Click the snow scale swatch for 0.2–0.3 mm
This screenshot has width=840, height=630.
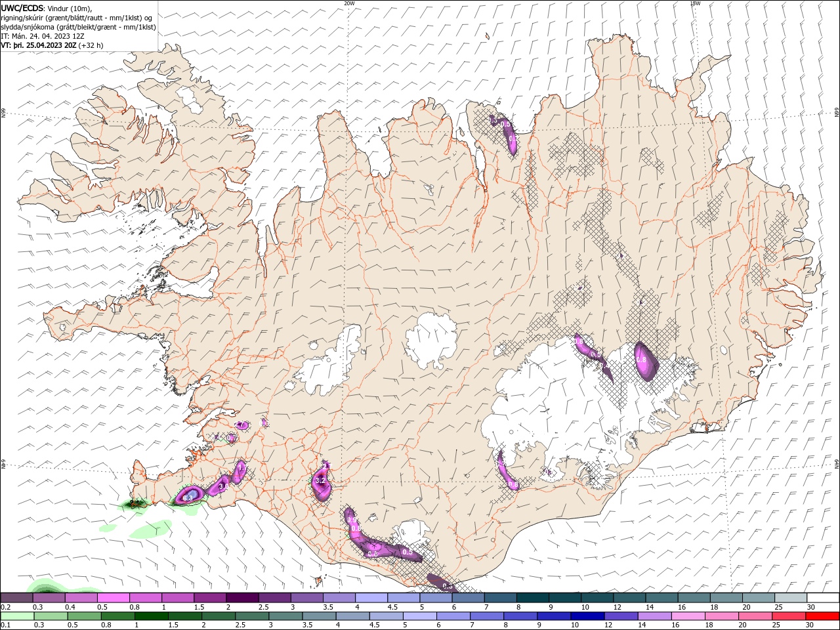pos(16,597)
